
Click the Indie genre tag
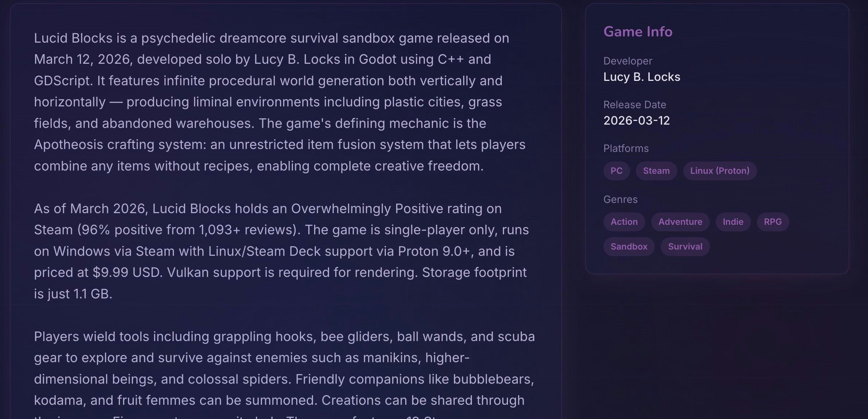tap(732, 222)
